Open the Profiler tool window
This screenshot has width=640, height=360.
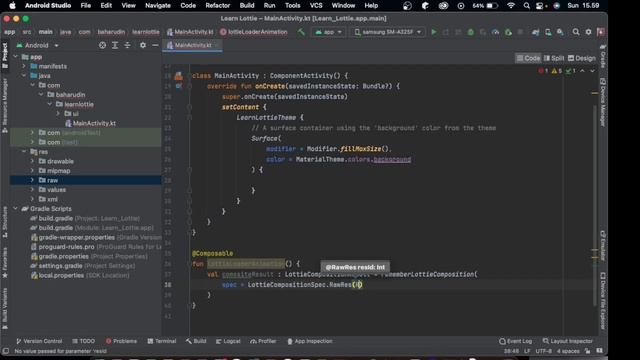[263, 341]
